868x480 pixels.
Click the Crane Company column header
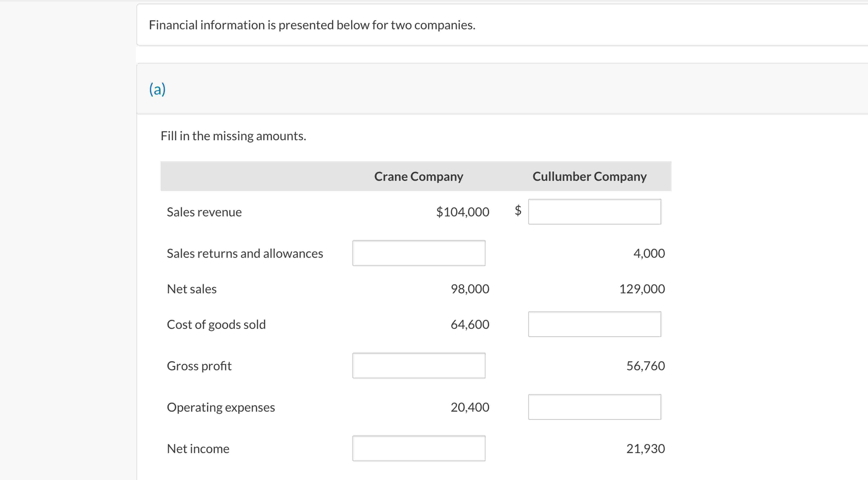[x=419, y=177]
